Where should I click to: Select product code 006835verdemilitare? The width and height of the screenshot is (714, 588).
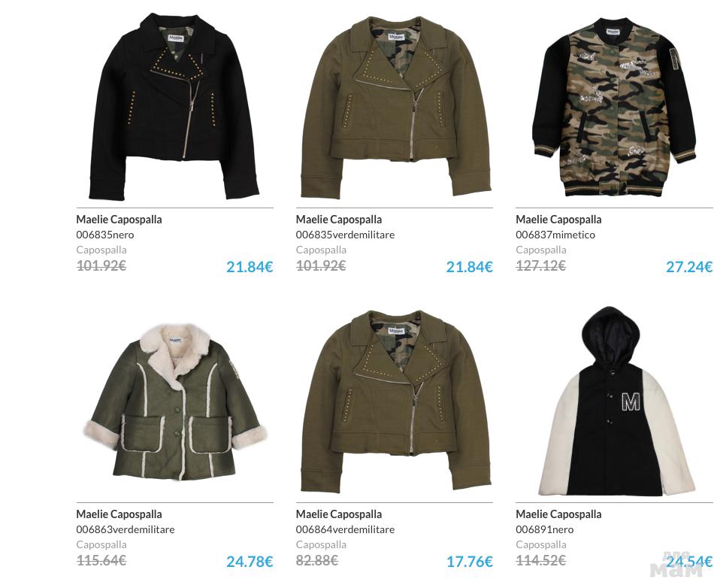point(345,235)
